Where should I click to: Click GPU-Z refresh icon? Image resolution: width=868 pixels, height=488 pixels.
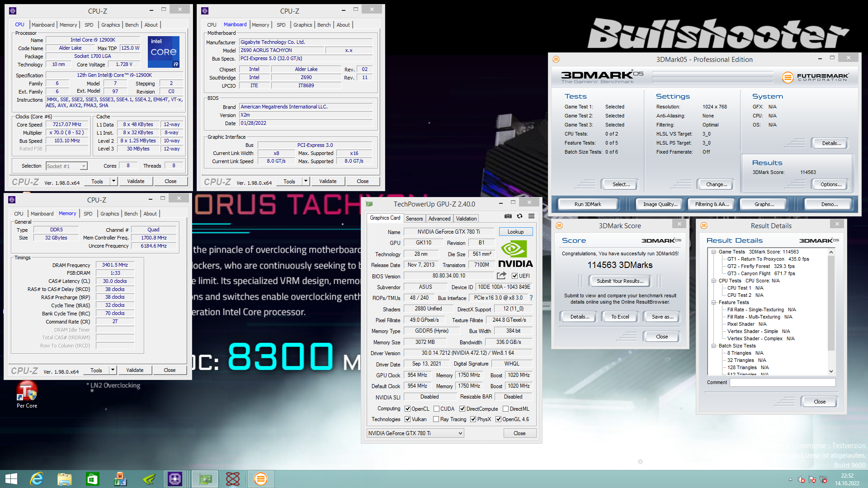click(x=520, y=216)
